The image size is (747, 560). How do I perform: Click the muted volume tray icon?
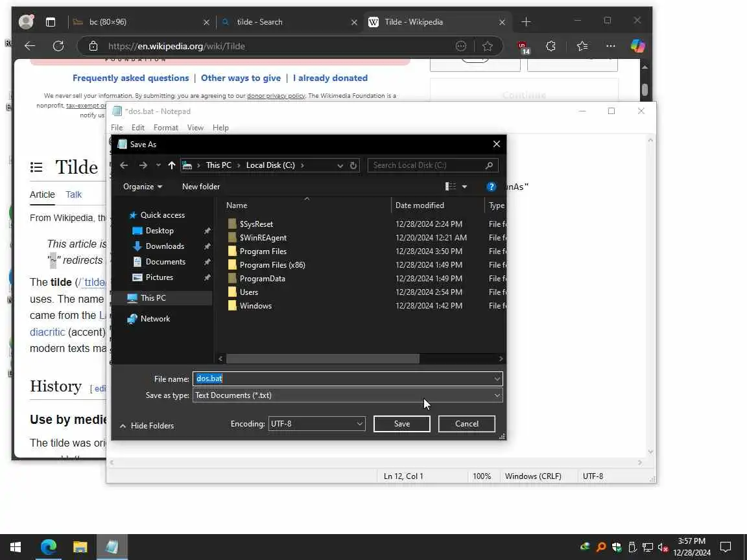click(663, 547)
